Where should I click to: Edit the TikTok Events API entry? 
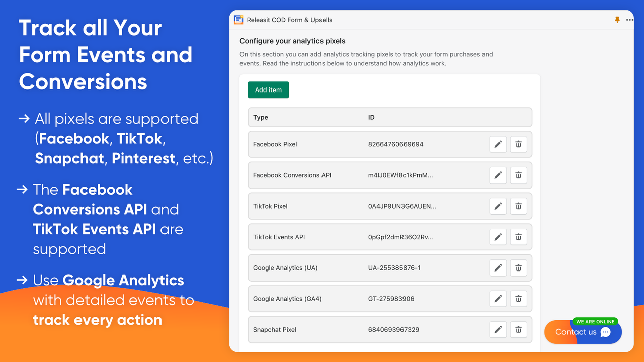click(x=498, y=237)
